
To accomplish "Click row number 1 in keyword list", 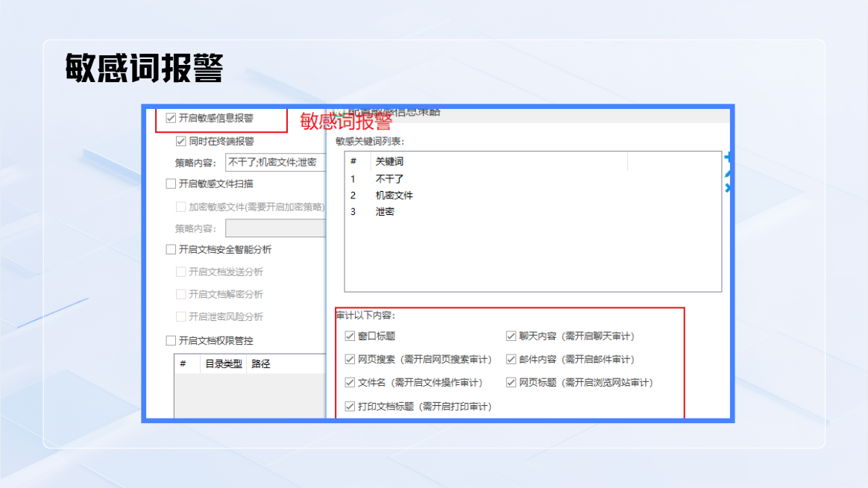I will pos(353,179).
